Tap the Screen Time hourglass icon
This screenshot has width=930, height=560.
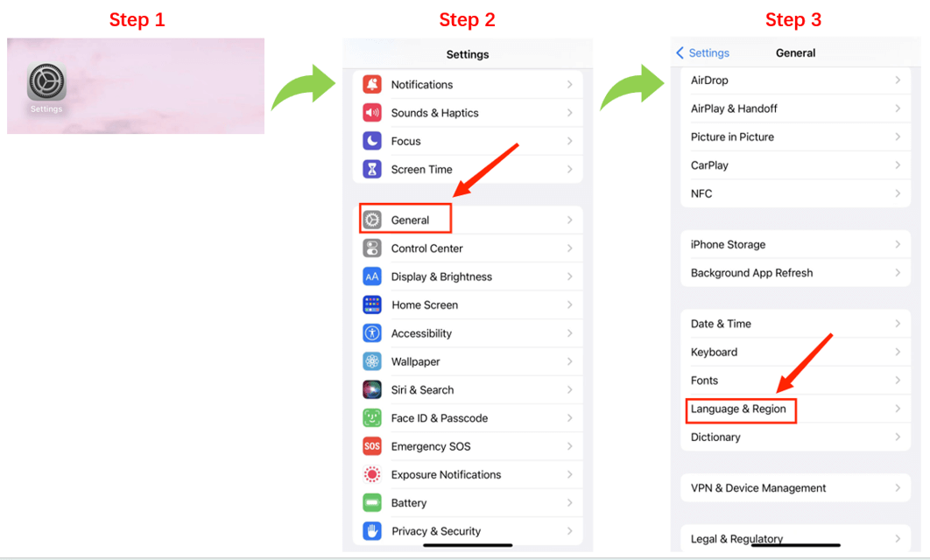point(372,170)
